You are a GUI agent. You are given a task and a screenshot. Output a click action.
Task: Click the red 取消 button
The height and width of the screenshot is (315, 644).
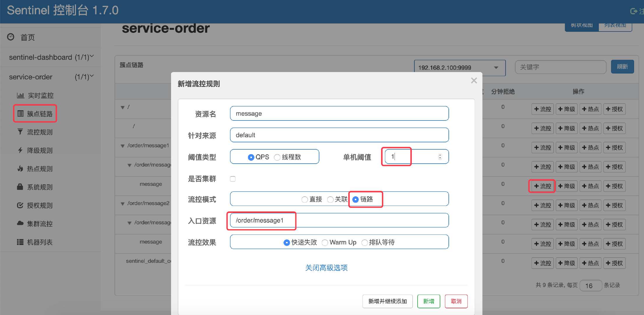(456, 301)
